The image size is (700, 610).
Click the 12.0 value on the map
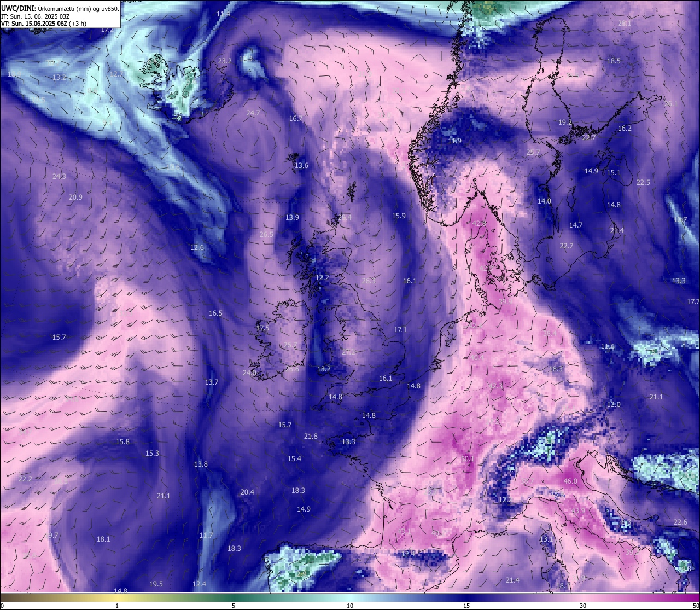point(614,405)
